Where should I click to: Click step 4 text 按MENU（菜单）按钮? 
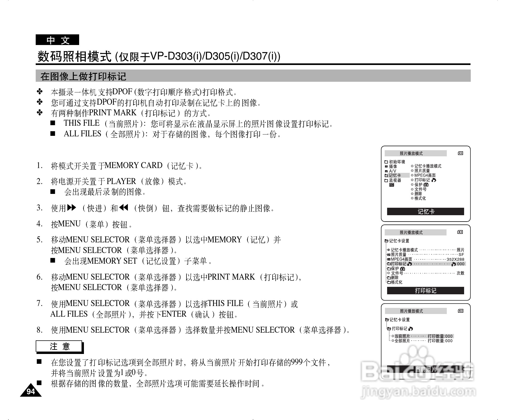(x=92, y=224)
